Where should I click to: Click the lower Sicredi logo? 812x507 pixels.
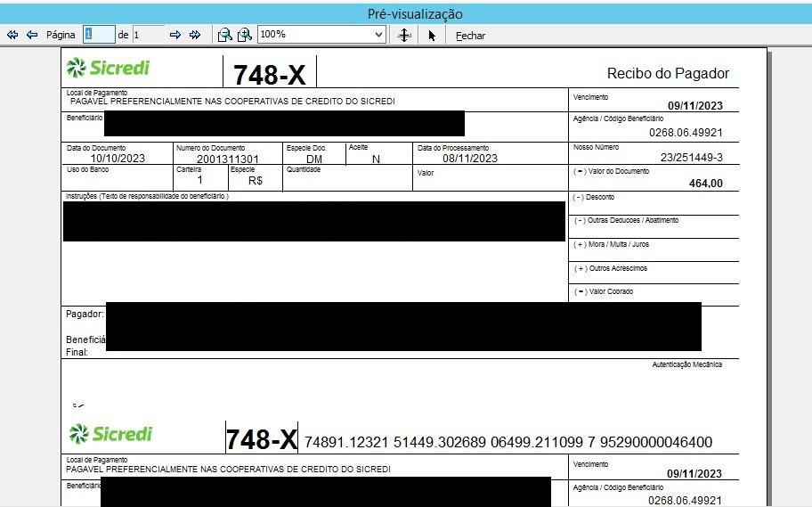click(110, 433)
